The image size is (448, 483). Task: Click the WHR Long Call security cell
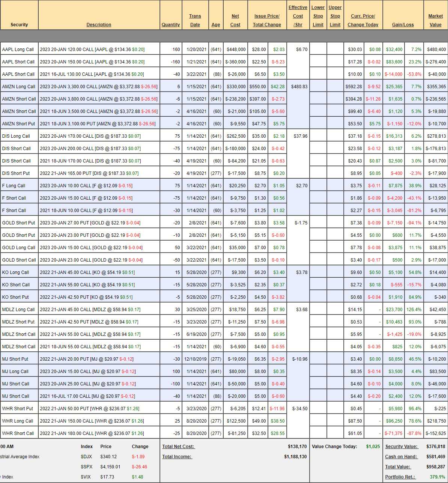pyautogui.click(x=18, y=421)
